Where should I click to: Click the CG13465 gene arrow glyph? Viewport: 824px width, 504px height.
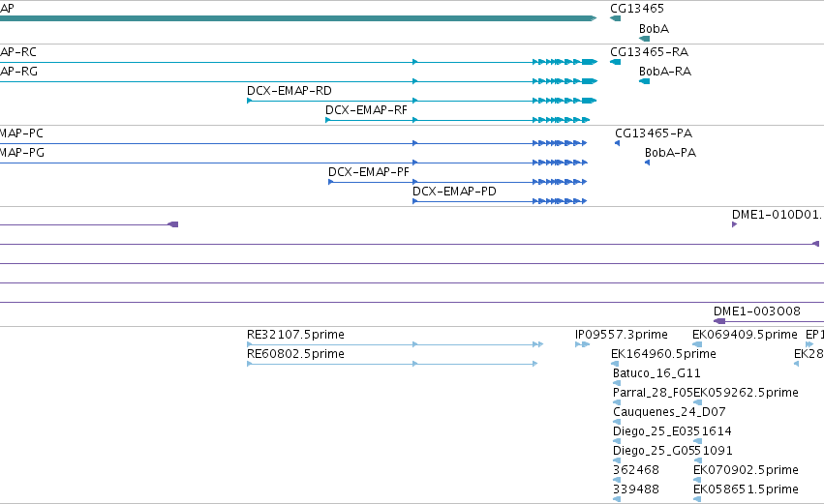click(x=615, y=18)
